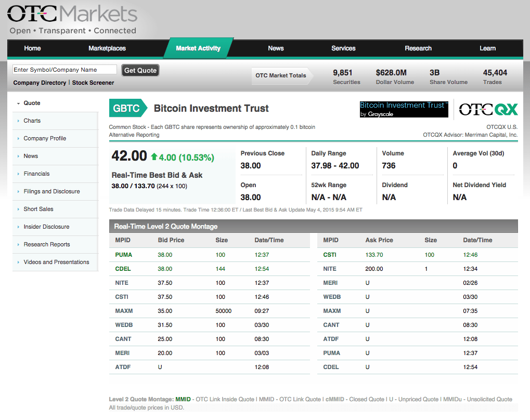Click the symbol or company name field
The width and height of the screenshot is (530, 420).
click(65, 70)
